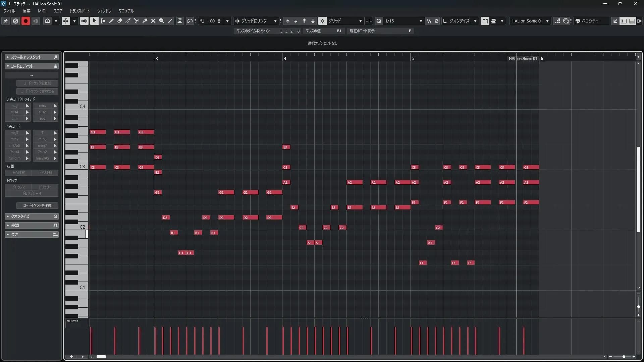Select the Draw pencil tool
Screen dimensions: 644x362
[x=111, y=21]
